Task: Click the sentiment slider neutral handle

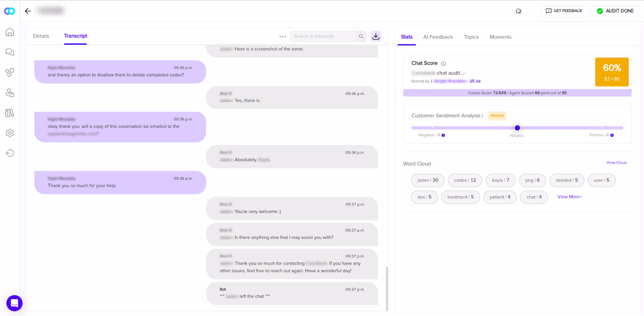Action: [x=517, y=128]
